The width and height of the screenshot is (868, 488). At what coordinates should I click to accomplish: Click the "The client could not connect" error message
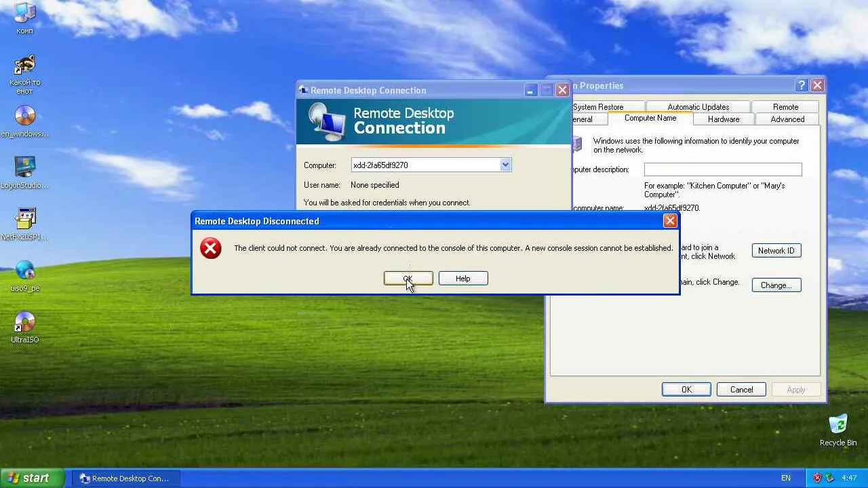pyautogui.click(x=453, y=248)
